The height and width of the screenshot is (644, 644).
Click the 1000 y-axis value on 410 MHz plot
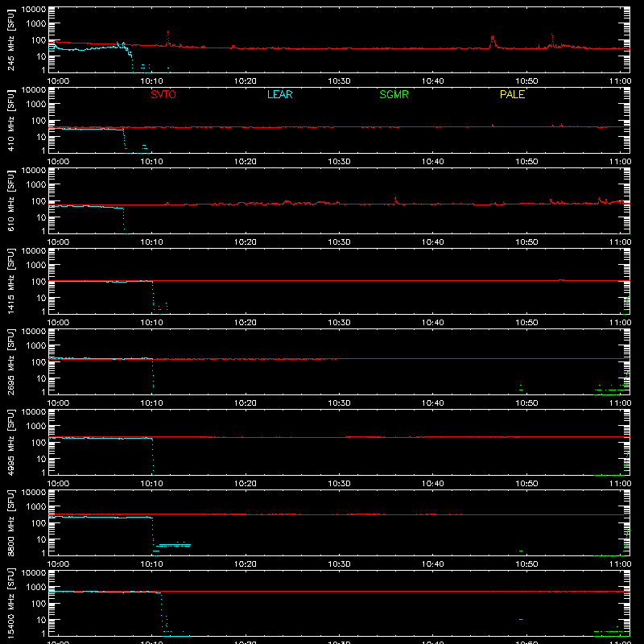pyautogui.click(x=36, y=104)
